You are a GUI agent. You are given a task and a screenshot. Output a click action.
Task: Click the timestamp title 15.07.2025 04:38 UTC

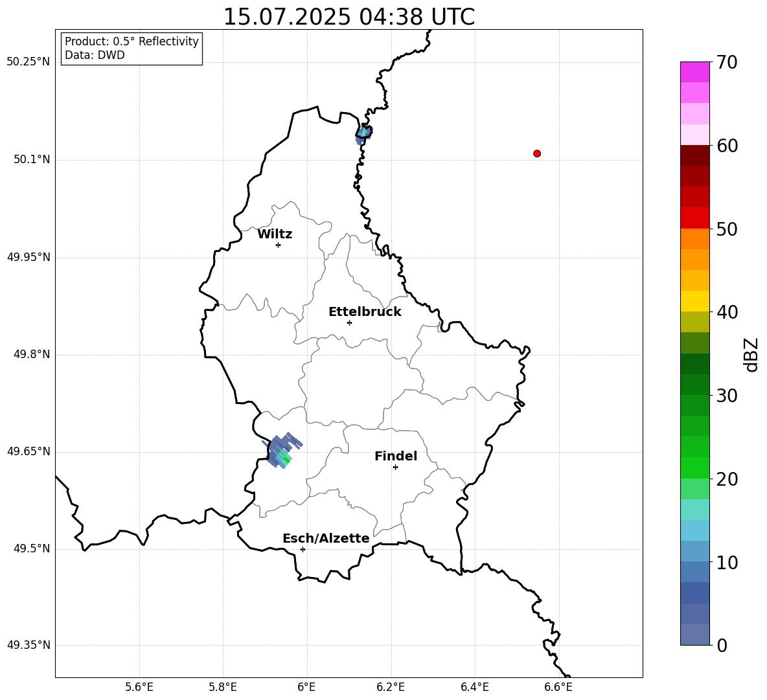point(349,17)
